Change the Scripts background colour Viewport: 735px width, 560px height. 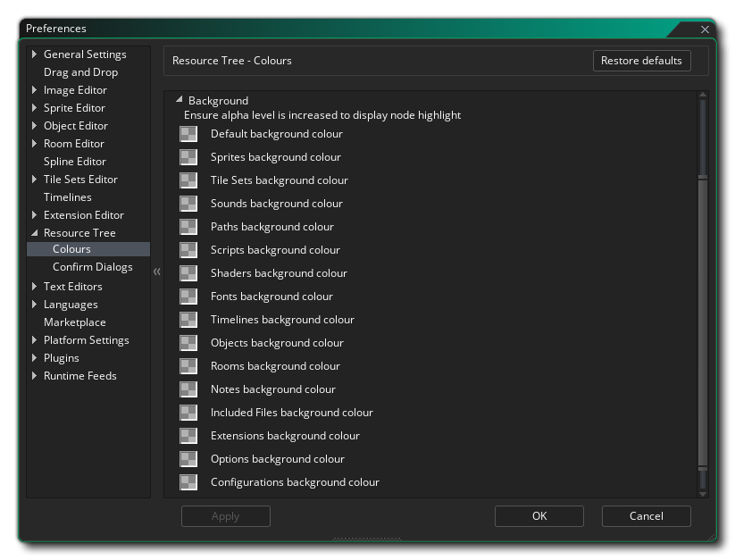(x=188, y=249)
